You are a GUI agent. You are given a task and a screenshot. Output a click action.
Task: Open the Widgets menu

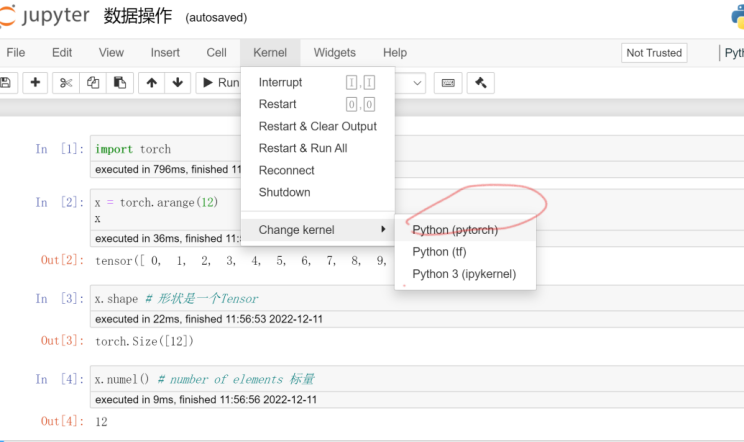click(335, 53)
